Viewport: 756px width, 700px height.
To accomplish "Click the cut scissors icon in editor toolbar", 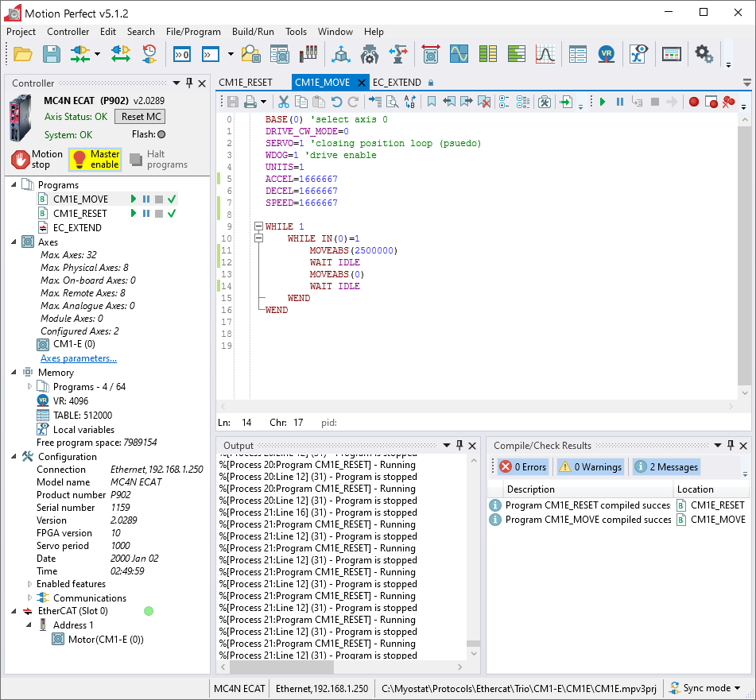I will pos(283,102).
